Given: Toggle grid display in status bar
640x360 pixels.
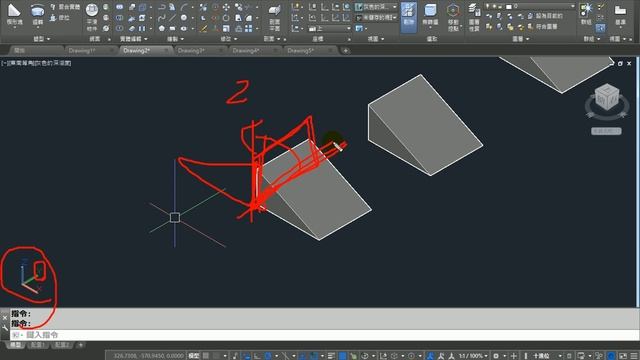Looking at the screenshot, I should pyautogui.click(x=206, y=356).
